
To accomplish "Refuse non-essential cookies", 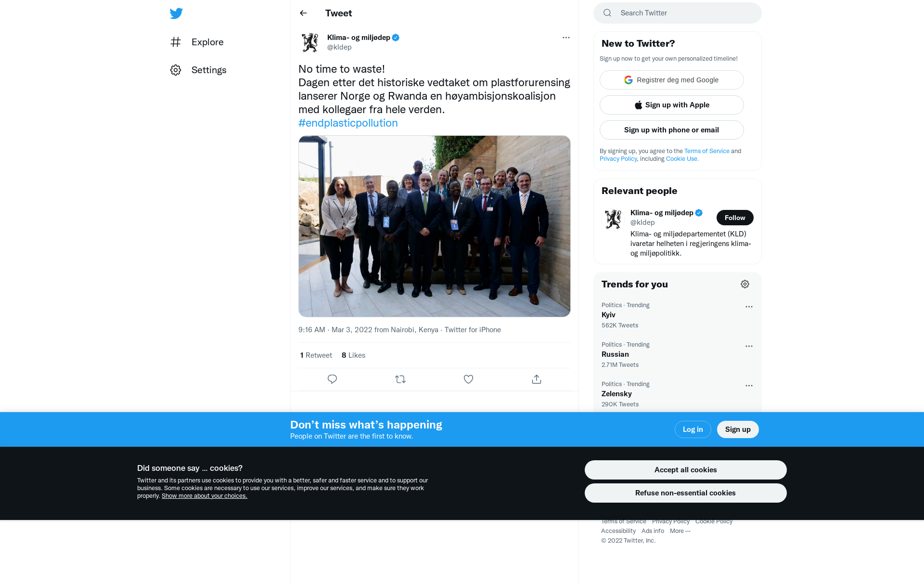I will pyautogui.click(x=685, y=493).
